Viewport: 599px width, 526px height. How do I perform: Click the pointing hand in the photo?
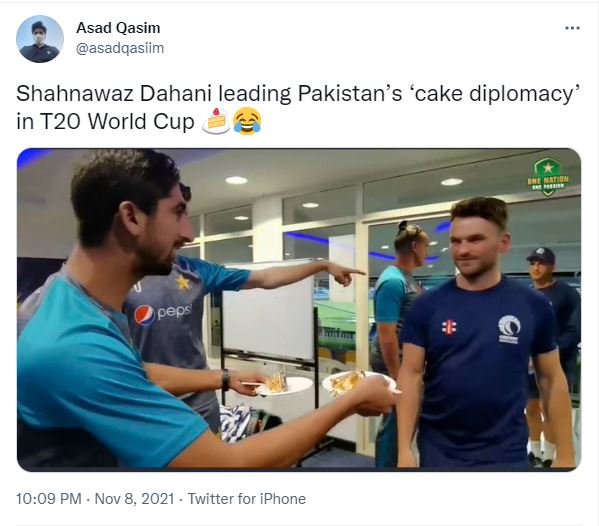click(346, 274)
